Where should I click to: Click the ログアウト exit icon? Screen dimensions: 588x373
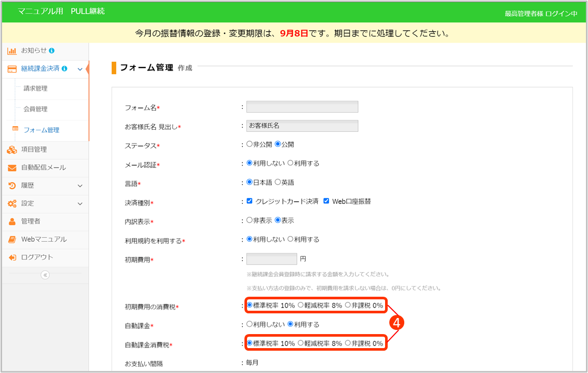point(11,258)
